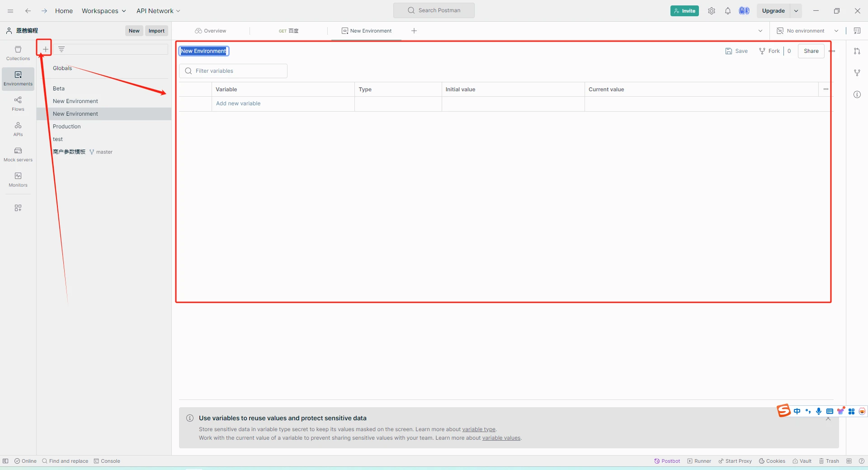Image resolution: width=868 pixels, height=470 pixels.
Task: Open the notifications bell
Action: (x=728, y=11)
